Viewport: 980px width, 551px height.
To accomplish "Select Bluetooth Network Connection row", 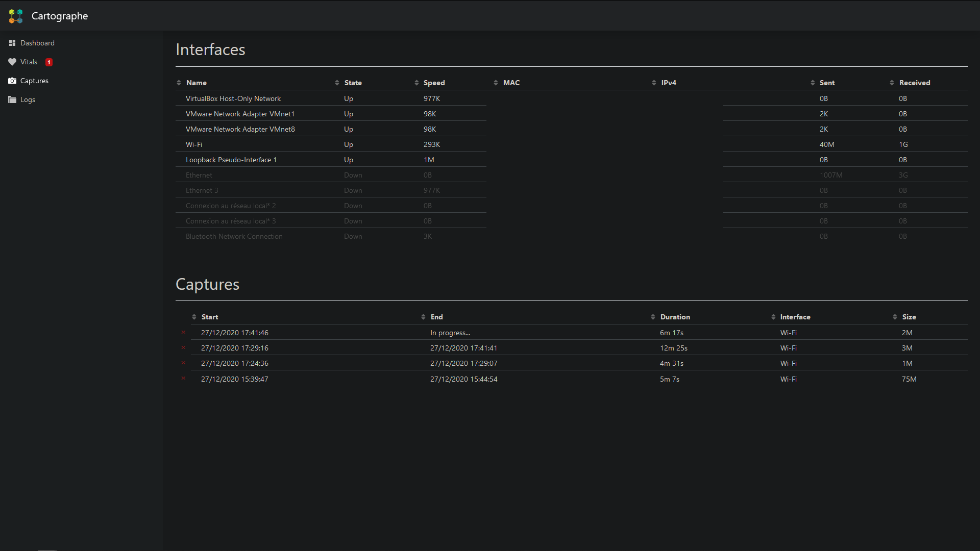I will coord(572,236).
